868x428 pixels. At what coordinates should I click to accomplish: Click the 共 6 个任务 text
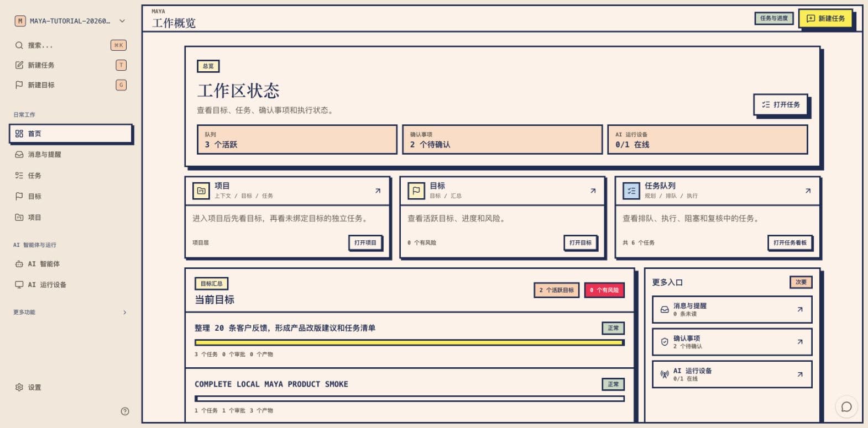point(639,243)
